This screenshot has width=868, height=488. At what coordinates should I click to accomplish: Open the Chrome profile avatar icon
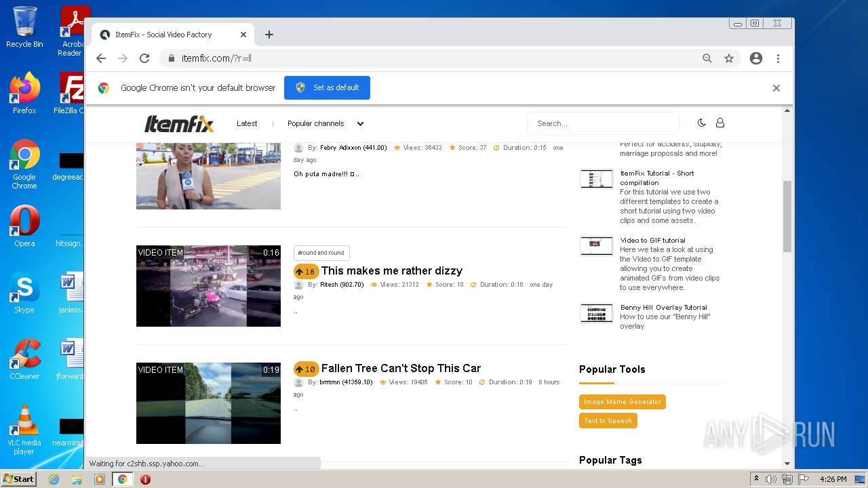tap(756, 58)
